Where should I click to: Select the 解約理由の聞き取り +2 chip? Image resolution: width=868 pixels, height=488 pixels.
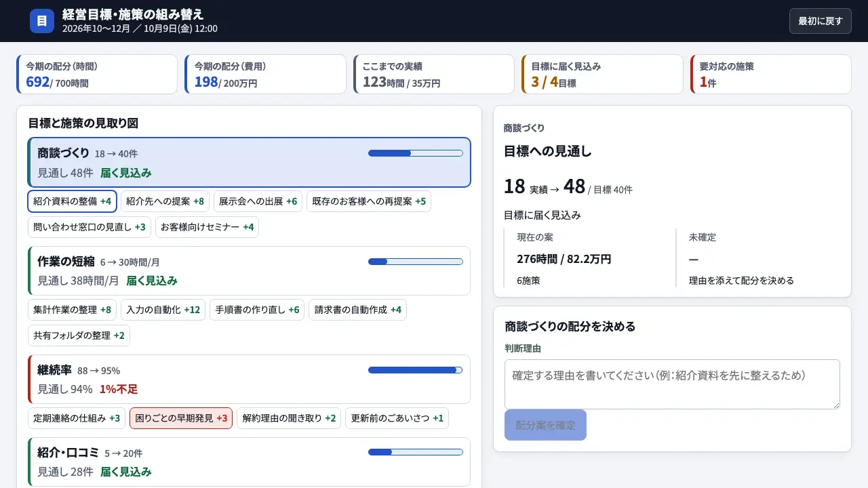pyautogui.click(x=289, y=418)
